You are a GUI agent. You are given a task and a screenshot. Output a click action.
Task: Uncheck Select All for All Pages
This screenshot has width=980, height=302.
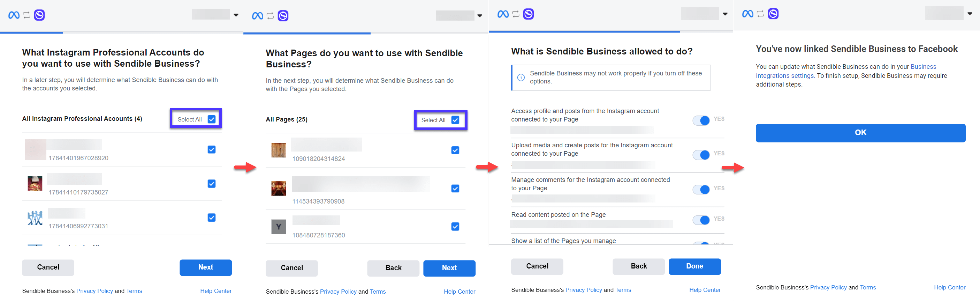(x=455, y=120)
